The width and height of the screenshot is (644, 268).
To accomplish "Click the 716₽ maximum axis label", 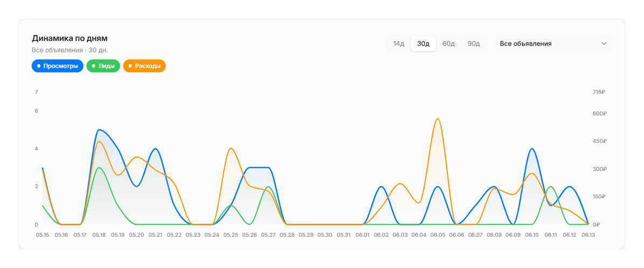I will tap(598, 92).
